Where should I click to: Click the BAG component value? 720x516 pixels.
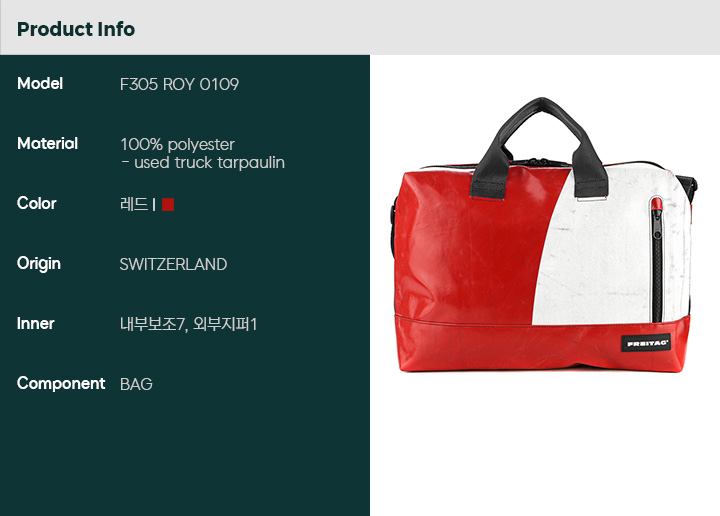pyautogui.click(x=136, y=384)
